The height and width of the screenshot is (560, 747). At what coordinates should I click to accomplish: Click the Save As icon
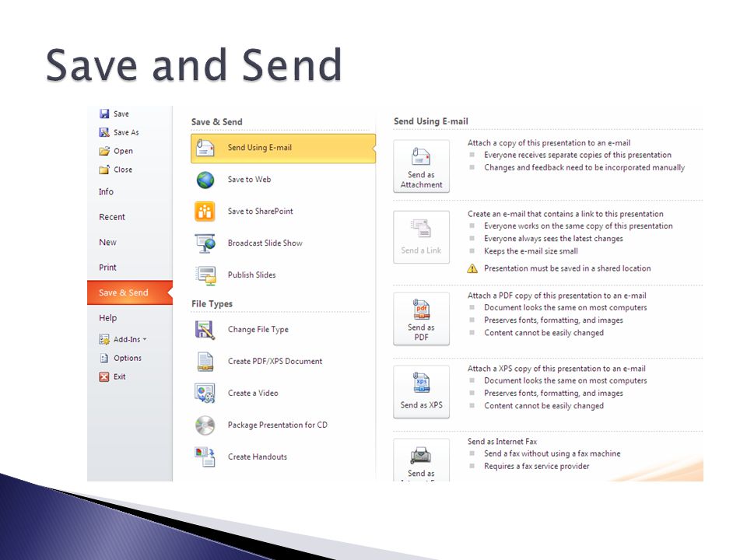[x=104, y=132]
